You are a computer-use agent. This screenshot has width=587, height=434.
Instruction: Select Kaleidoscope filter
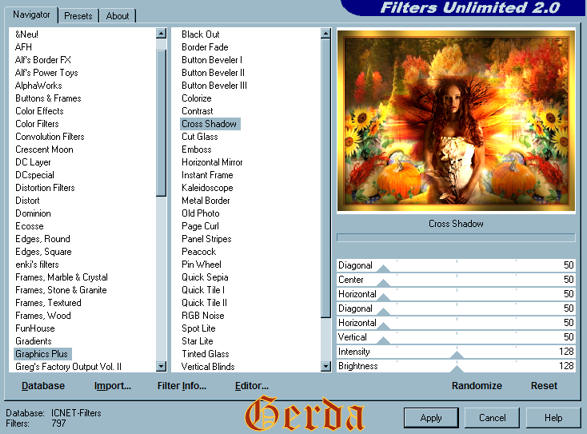pos(207,188)
